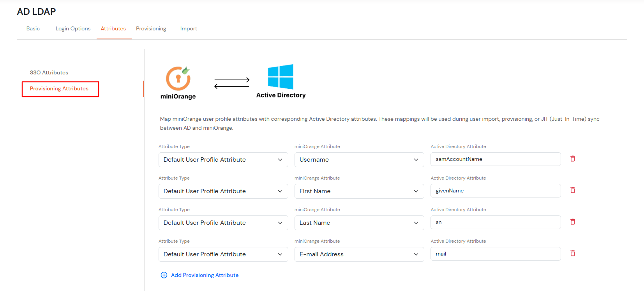Switch to the Basic tab
Viewport: 644px width, 291px height.
33,28
